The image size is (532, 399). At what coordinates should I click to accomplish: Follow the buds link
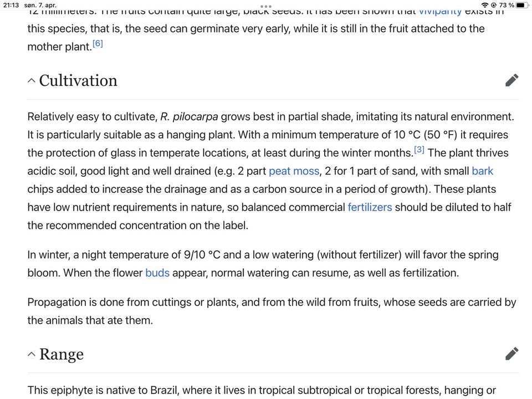pos(157,273)
